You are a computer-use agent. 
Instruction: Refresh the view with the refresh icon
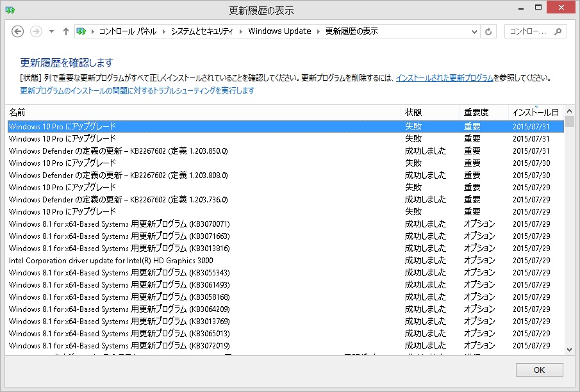(x=488, y=32)
